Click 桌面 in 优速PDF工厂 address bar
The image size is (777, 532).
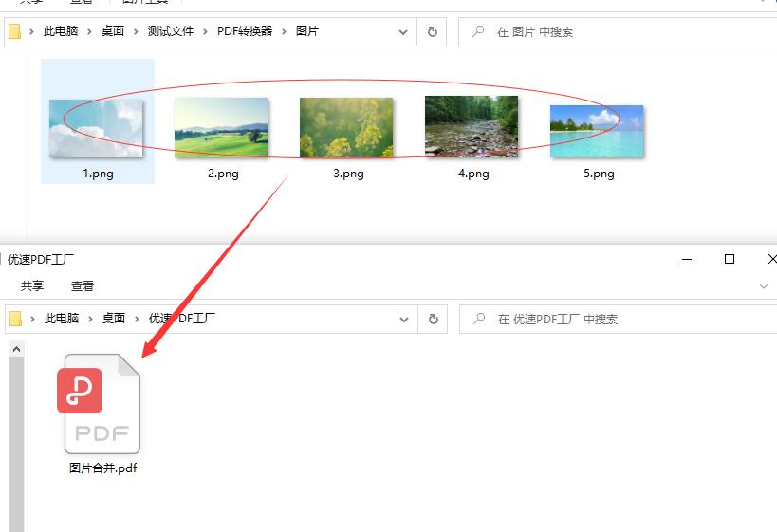coord(114,319)
